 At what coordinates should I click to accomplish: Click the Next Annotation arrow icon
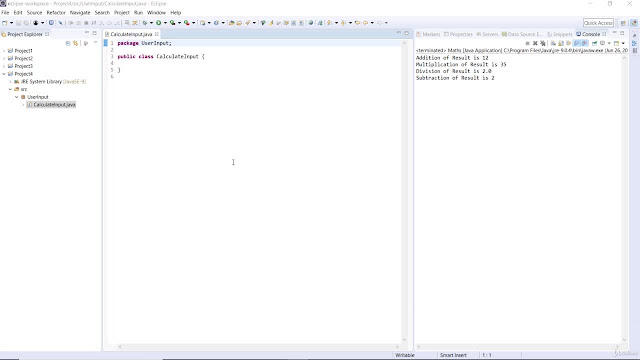tap(329, 23)
